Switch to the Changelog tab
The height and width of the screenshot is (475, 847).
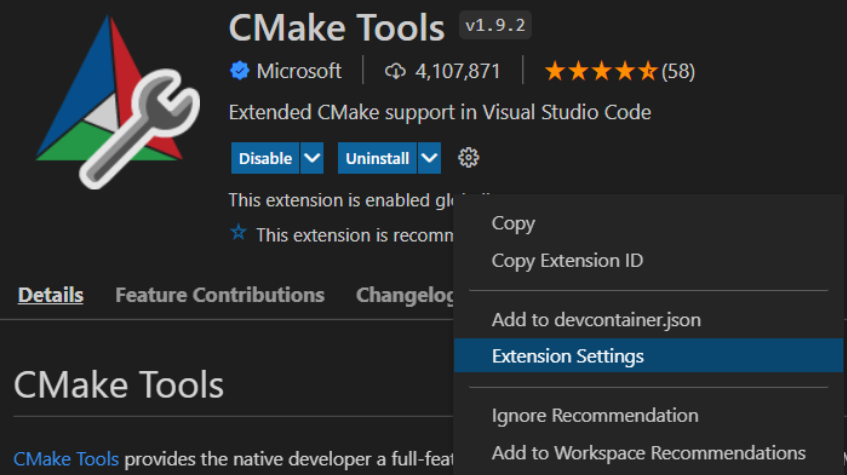(x=405, y=295)
